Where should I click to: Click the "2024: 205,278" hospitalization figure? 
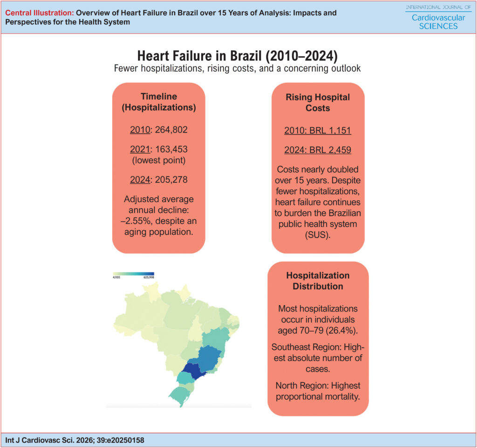(159, 180)
